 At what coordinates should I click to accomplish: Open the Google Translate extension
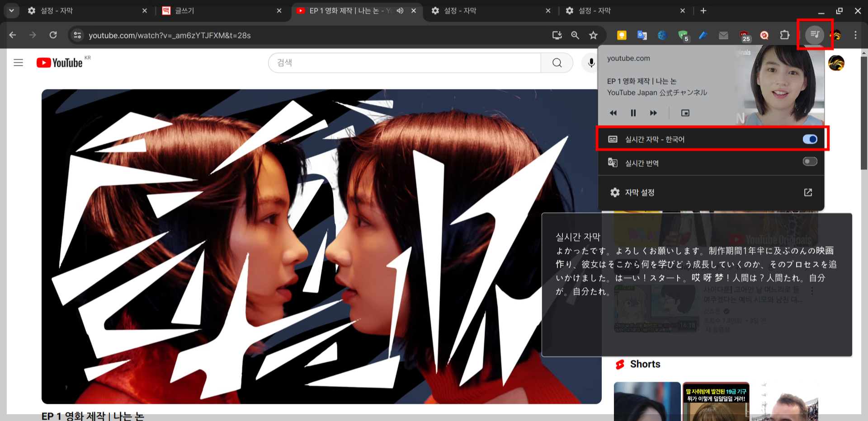point(642,35)
